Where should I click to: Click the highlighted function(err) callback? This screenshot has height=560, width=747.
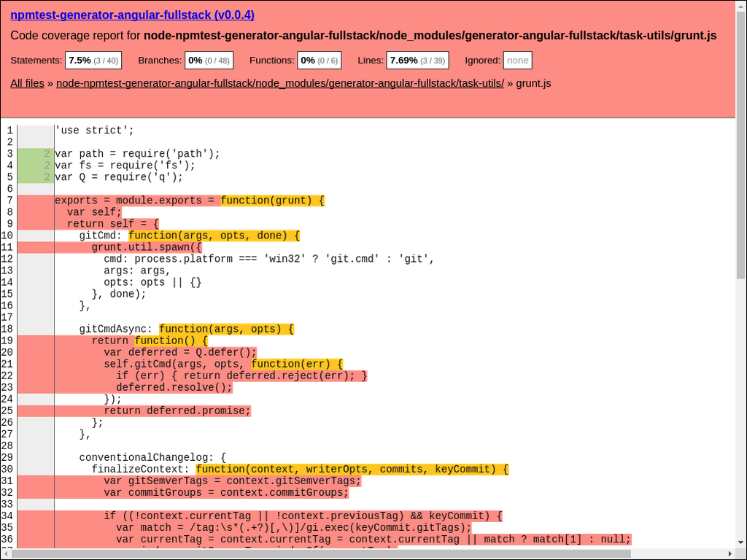[x=297, y=364]
